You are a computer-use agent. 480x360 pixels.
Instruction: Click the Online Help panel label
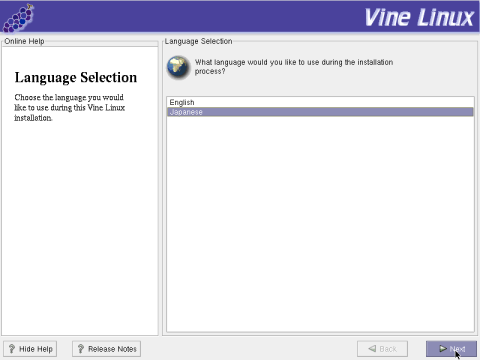24,41
